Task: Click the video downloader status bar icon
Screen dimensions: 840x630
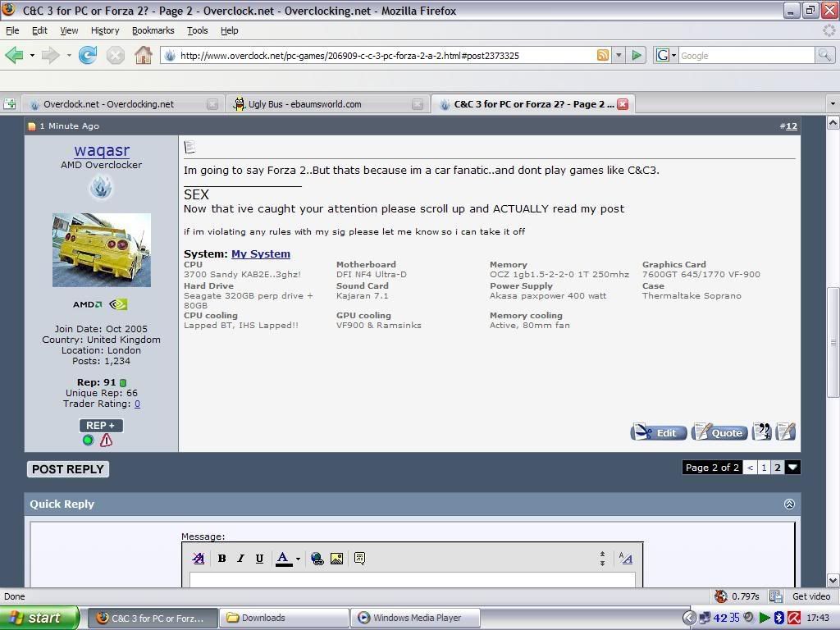Action: [x=775, y=596]
